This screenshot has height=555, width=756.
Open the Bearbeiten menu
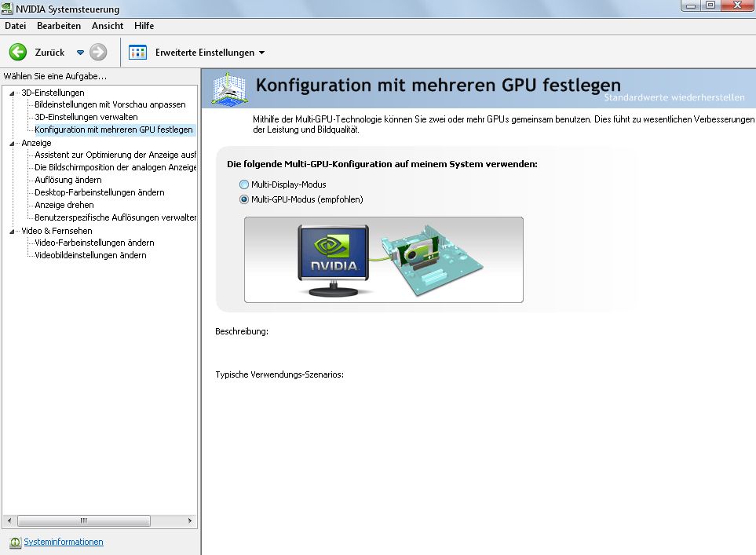click(x=59, y=26)
